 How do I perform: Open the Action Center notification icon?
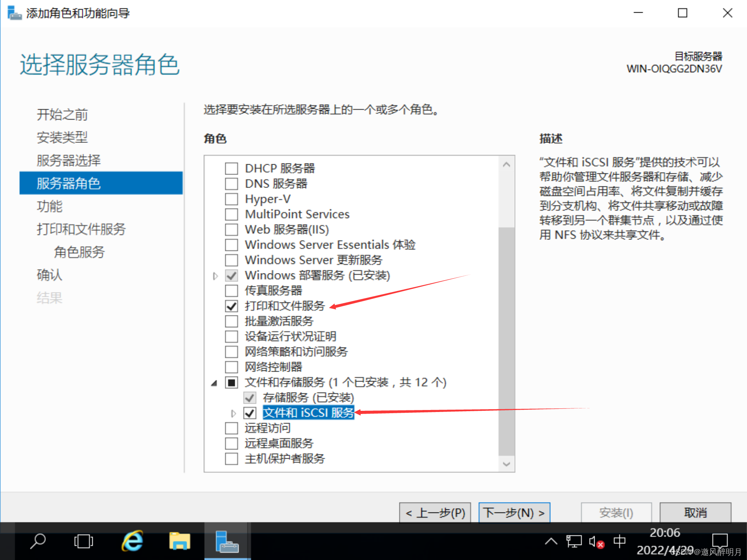(x=720, y=541)
